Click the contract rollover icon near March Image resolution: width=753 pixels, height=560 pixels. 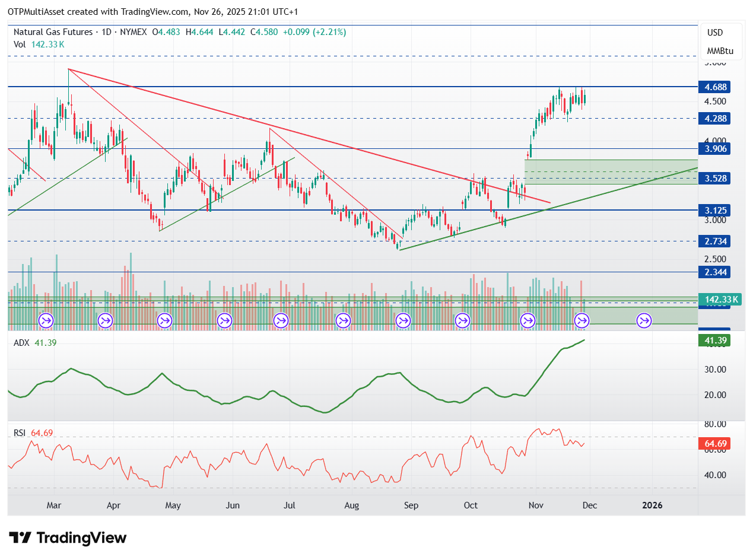(x=46, y=321)
